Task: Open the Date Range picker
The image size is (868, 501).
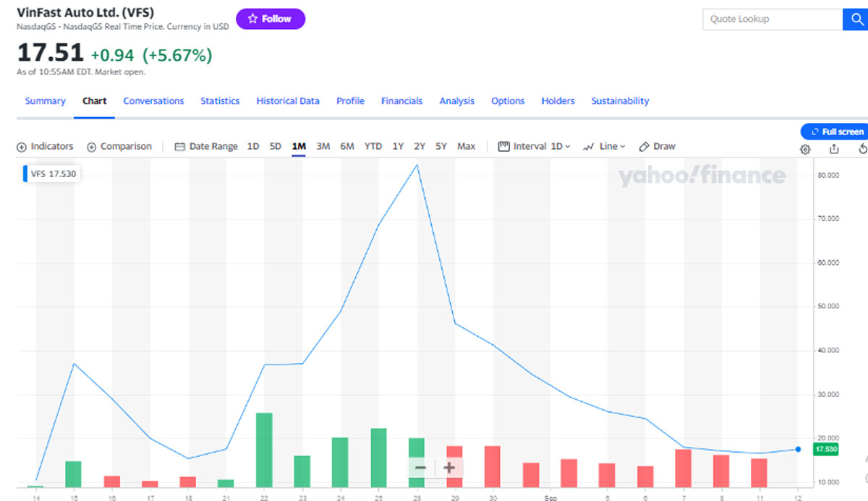Action: pos(206,146)
